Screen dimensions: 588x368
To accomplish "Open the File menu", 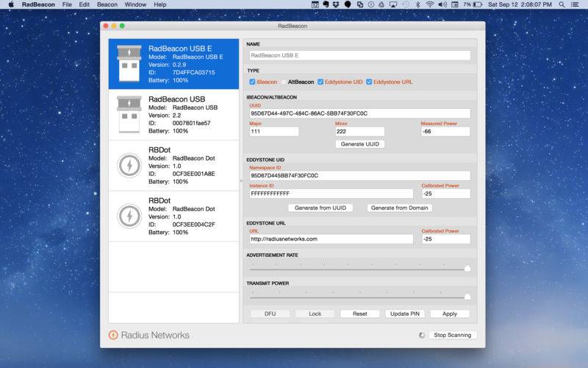I will 67,4.
